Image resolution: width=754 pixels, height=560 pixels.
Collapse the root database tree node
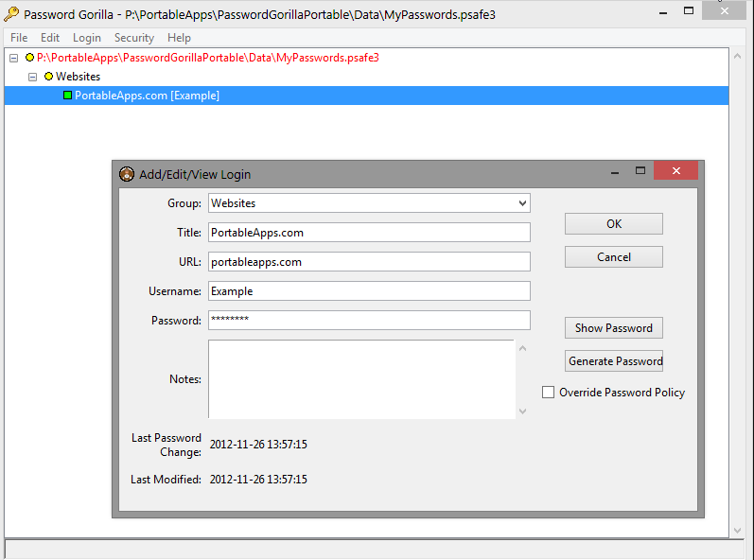14,58
